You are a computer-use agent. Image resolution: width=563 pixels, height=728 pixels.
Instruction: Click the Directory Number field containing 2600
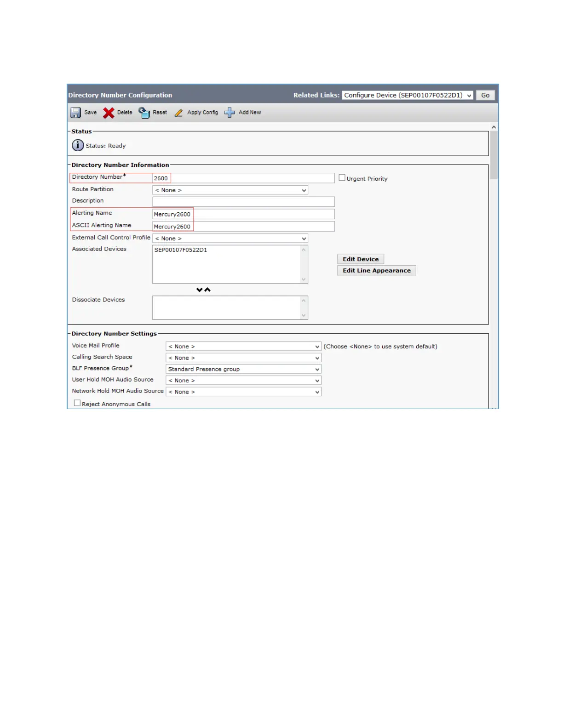pyautogui.click(x=243, y=178)
